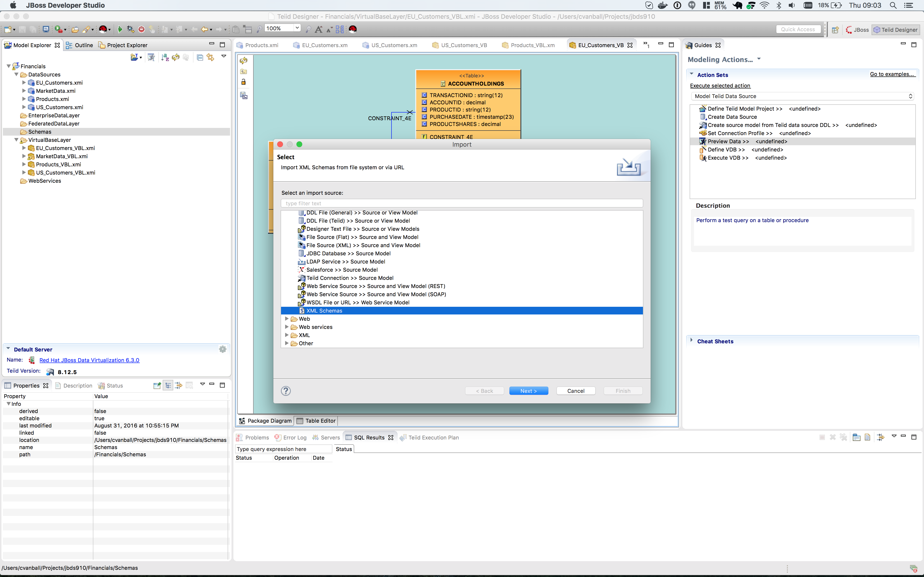The image size is (924, 577).
Task: Toggle link with editor in Model Explorer
Action: tap(211, 57)
